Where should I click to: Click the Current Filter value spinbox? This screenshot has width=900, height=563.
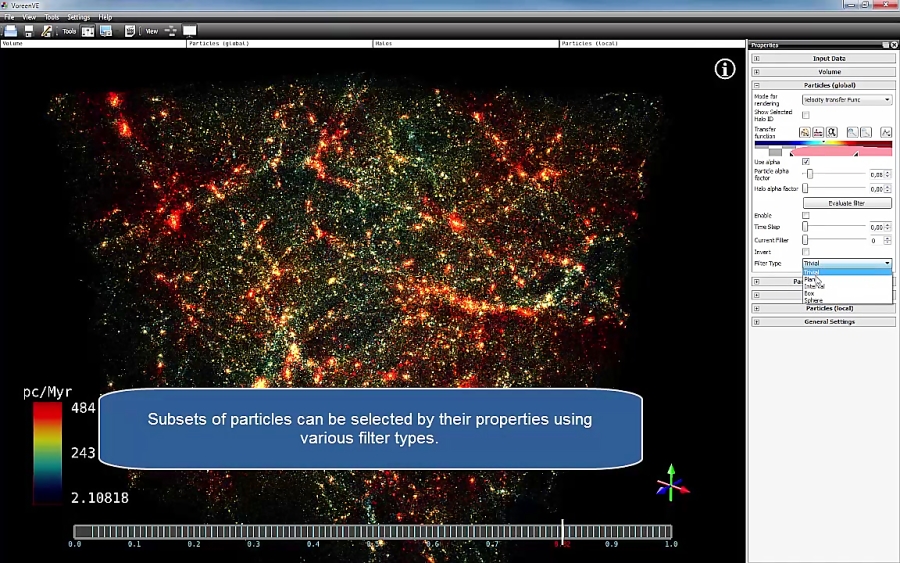tap(879, 240)
